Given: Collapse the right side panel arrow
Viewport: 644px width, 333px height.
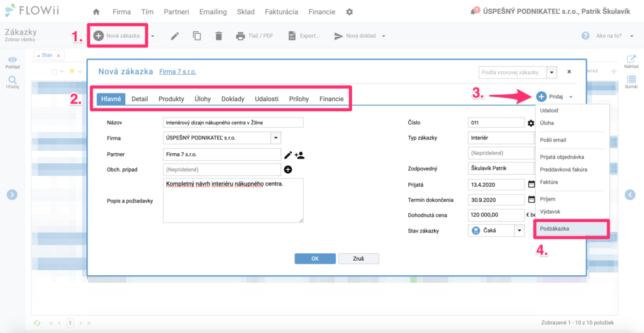Looking at the screenshot, I should pyautogui.click(x=630, y=195).
